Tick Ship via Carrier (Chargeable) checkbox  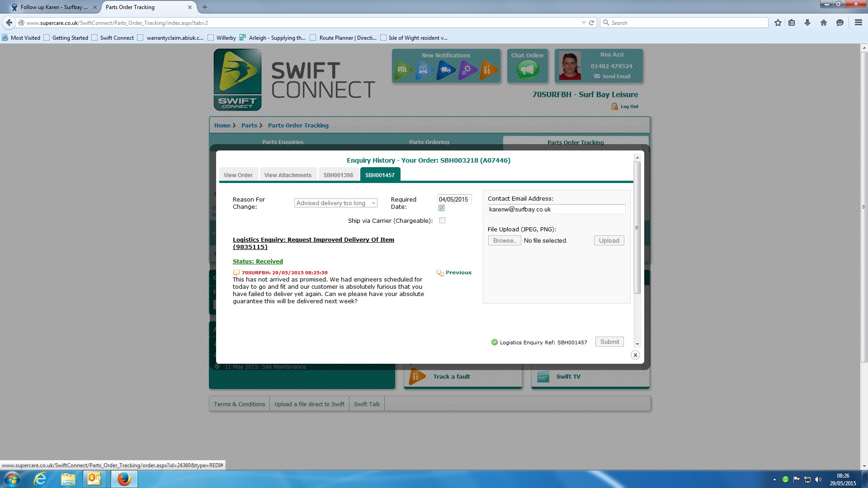pos(442,221)
